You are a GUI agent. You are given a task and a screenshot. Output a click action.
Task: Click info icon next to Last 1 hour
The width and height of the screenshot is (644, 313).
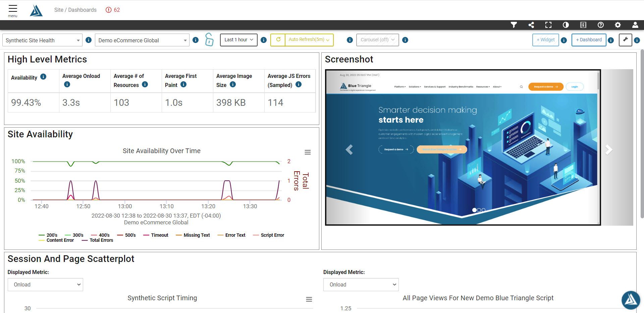[264, 40]
